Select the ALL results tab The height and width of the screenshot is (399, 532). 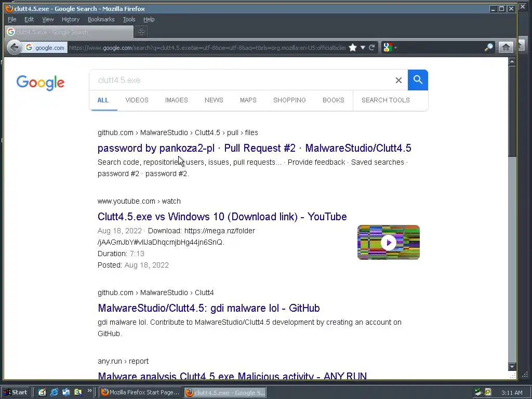pos(103,100)
